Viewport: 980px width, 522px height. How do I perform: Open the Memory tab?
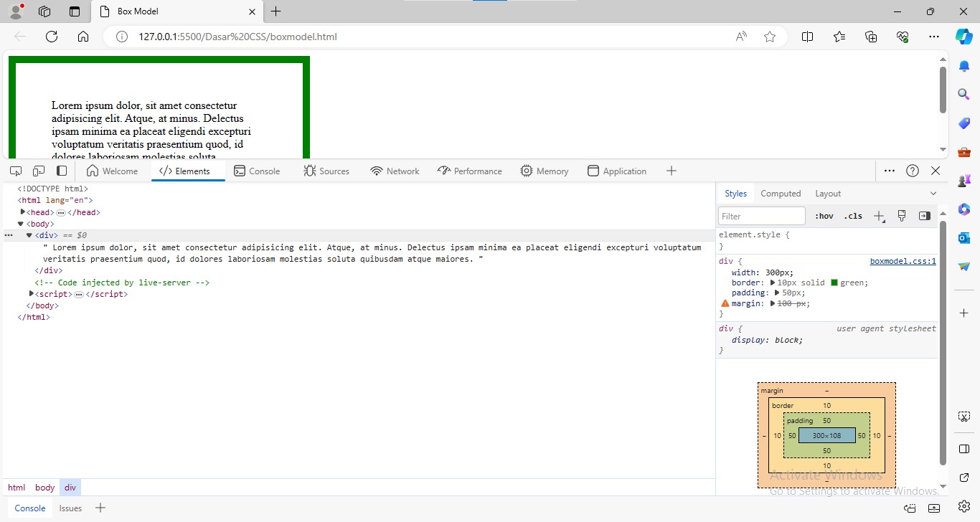point(545,171)
